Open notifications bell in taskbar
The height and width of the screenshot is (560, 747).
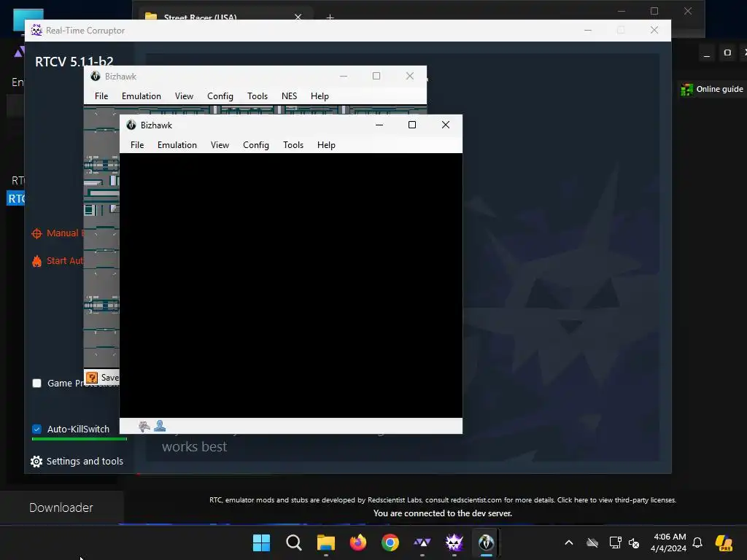[x=697, y=542]
